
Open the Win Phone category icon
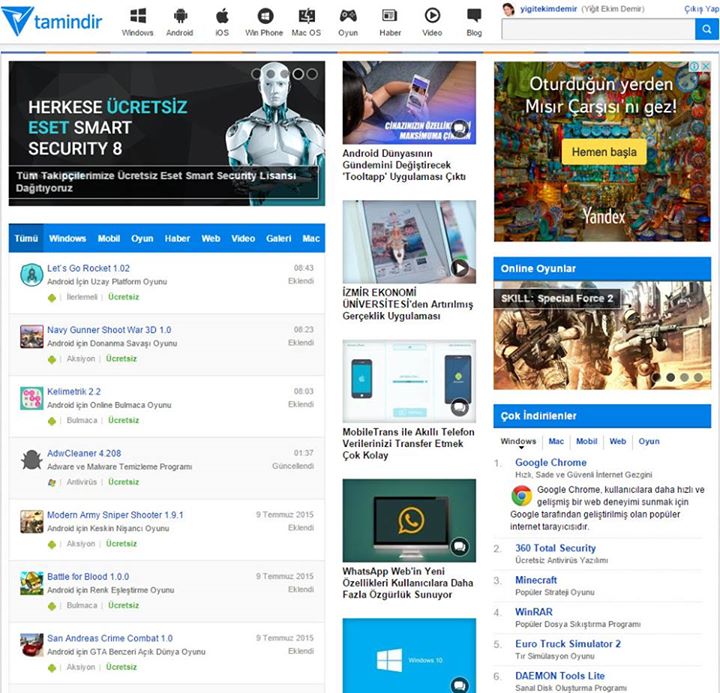[x=264, y=16]
